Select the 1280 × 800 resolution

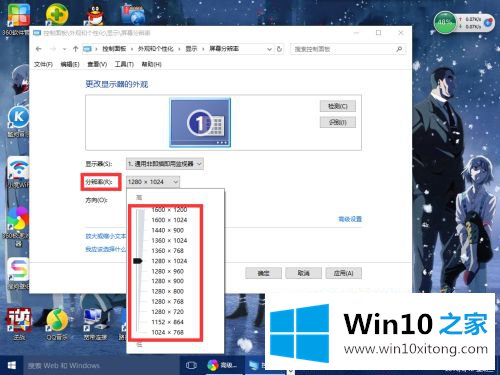click(x=168, y=291)
